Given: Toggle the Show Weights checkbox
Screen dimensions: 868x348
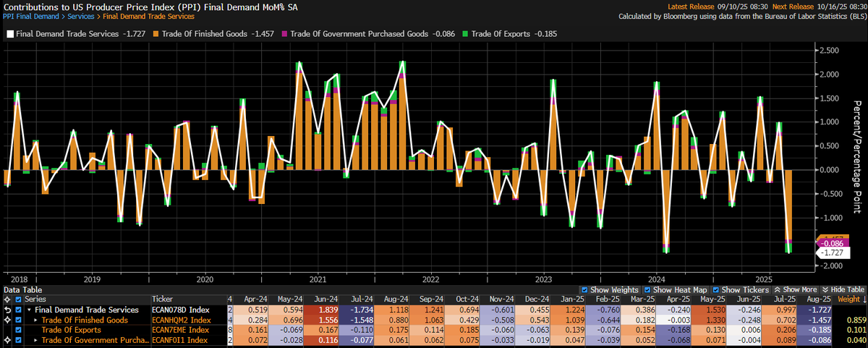Looking at the screenshot, I should (x=584, y=289).
